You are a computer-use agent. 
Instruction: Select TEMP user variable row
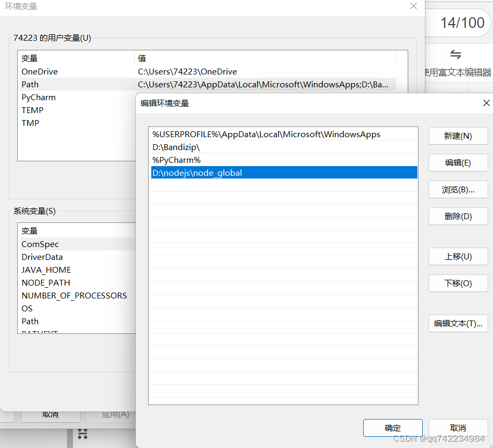32,110
